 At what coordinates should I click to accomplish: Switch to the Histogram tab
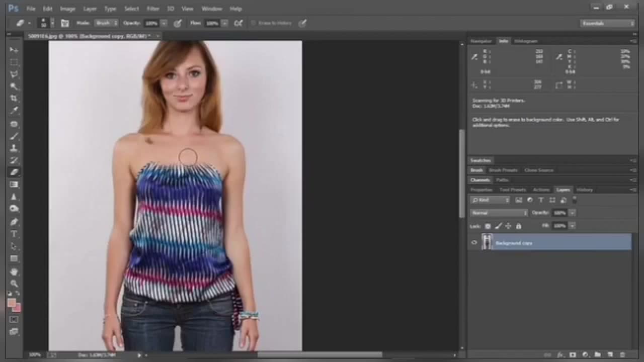pyautogui.click(x=526, y=41)
